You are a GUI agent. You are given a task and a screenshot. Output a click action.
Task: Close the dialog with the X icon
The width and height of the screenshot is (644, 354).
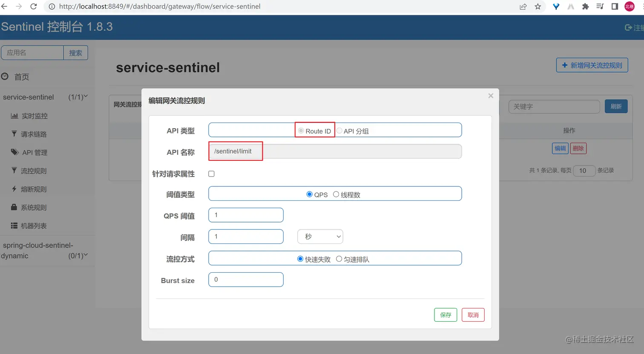point(491,96)
